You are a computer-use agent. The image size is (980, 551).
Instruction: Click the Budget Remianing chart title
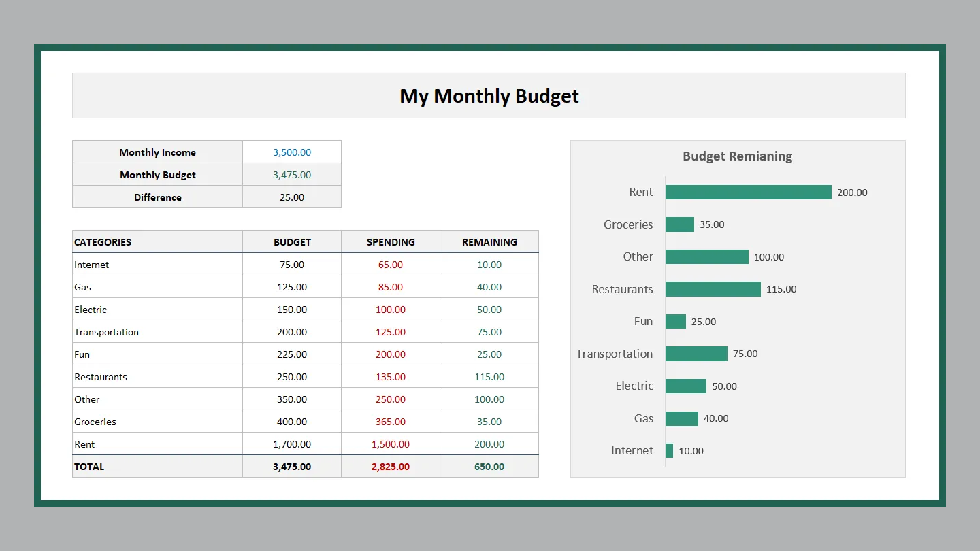(738, 156)
